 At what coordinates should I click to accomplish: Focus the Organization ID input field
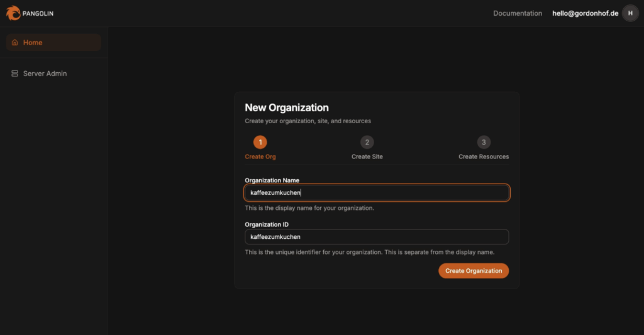pyautogui.click(x=376, y=237)
